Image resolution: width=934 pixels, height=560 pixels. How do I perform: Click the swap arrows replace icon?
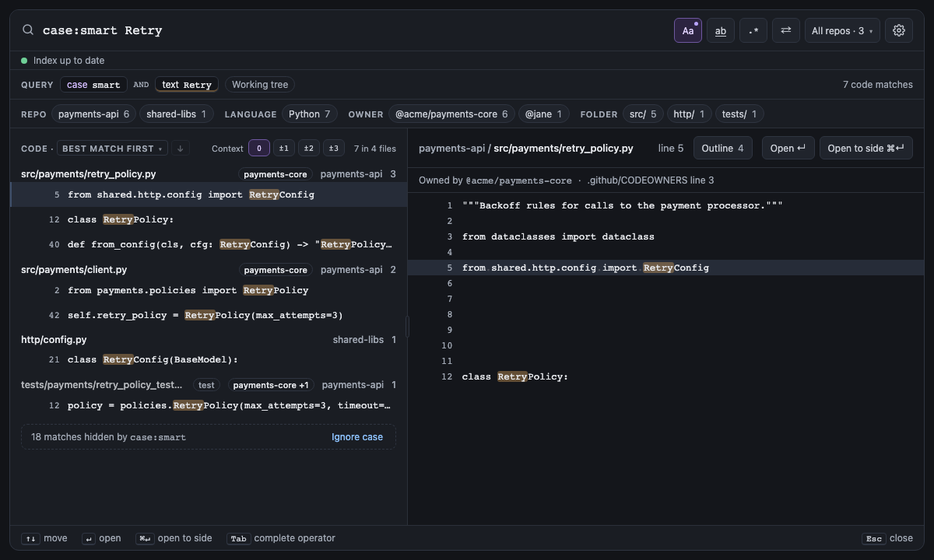point(786,30)
